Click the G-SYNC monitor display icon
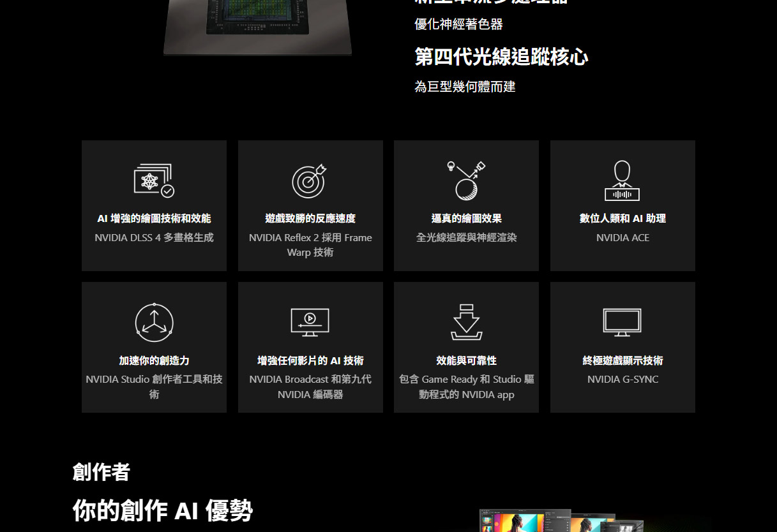 click(622, 322)
